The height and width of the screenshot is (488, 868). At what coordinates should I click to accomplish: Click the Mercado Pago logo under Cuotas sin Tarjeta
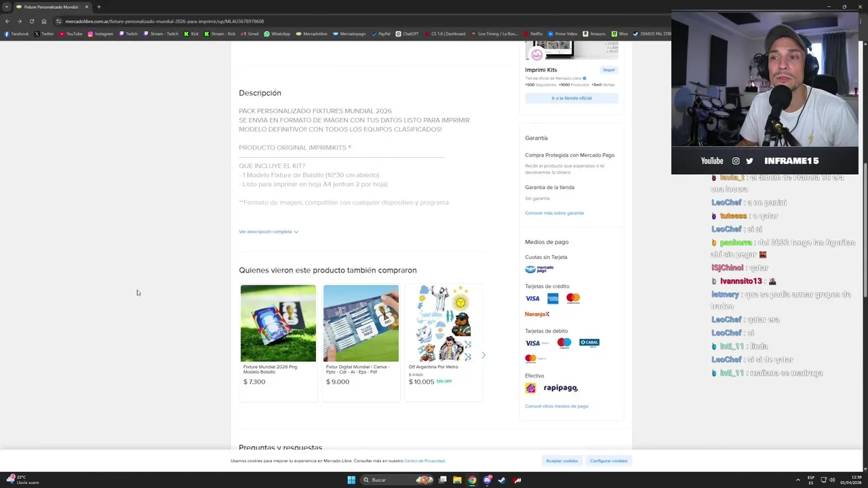pyautogui.click(x=539, y=269)
